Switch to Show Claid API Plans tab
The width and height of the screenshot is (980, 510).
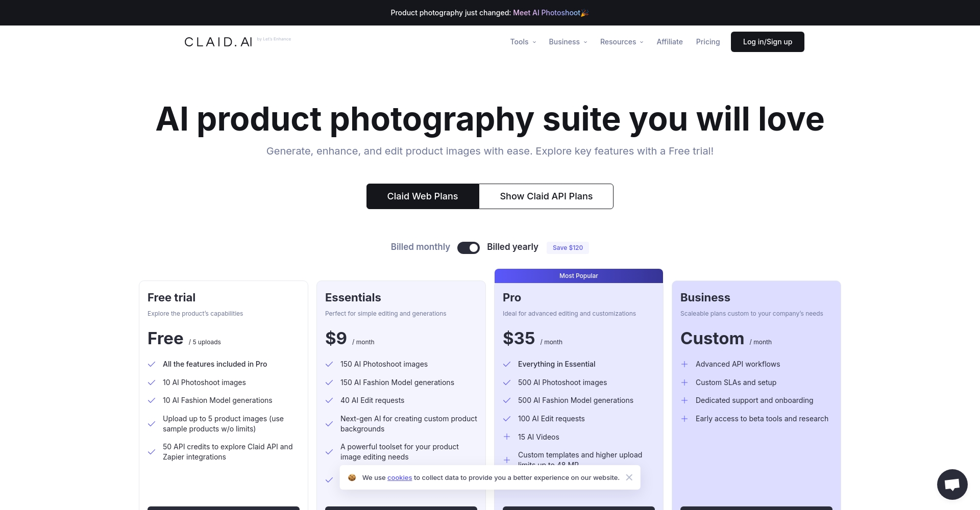(546, 196)
